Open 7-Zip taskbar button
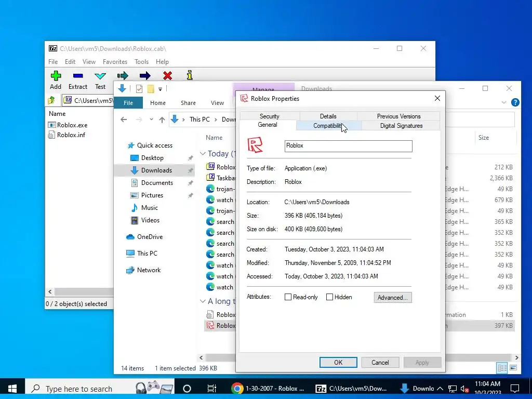This screenshot has width=532, height=399. (352, 389)
